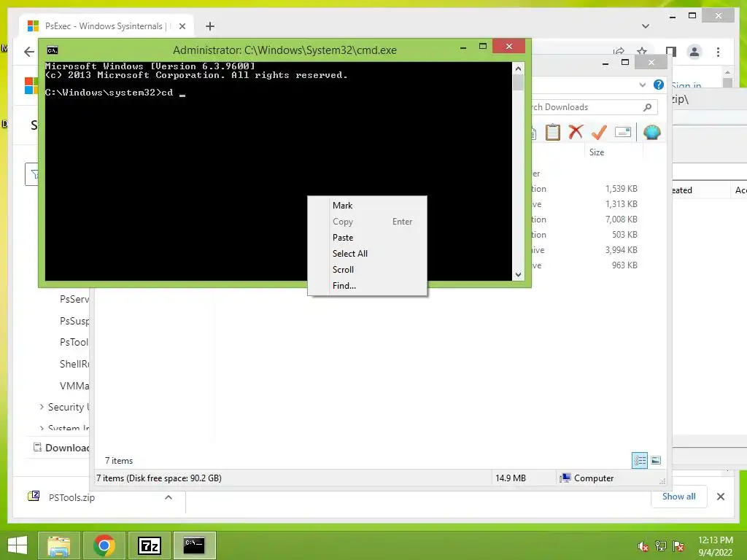
Task: Open Chrome tab search chevron
Action: 645,26
